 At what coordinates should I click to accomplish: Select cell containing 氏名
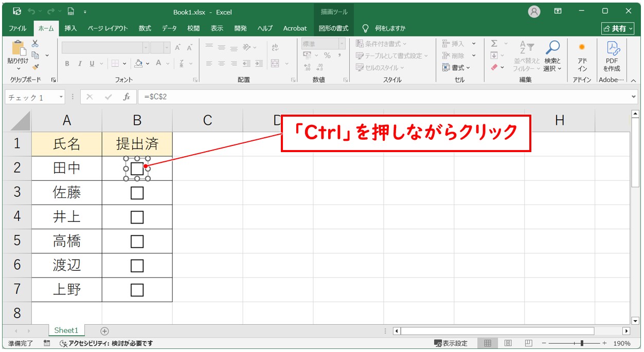67,144
